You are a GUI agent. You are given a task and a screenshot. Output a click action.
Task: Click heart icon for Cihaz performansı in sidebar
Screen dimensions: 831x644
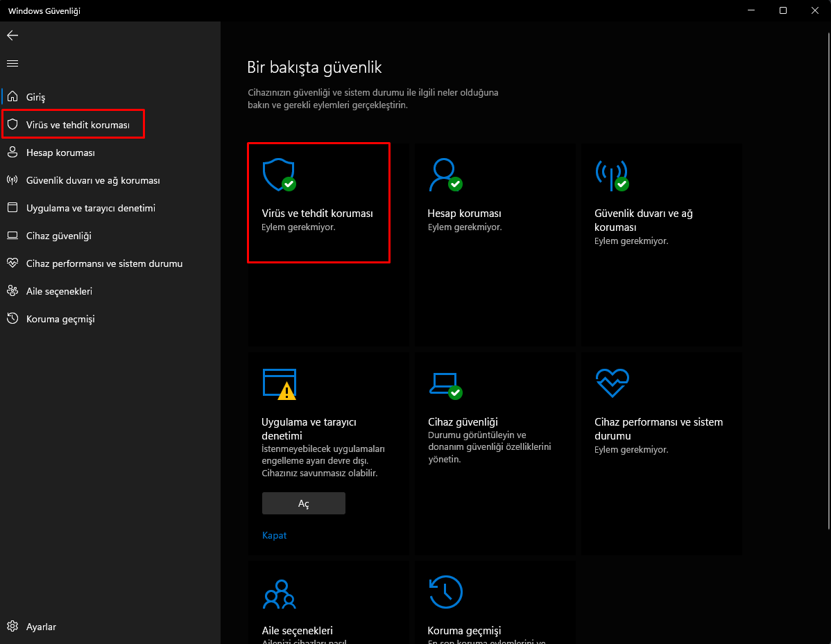(12, 263)
